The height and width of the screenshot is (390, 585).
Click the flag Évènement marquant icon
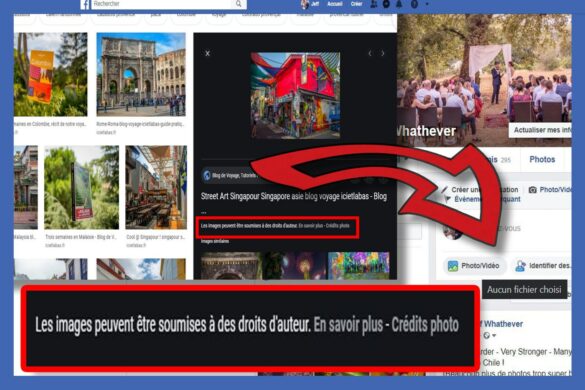click(448, 199)
